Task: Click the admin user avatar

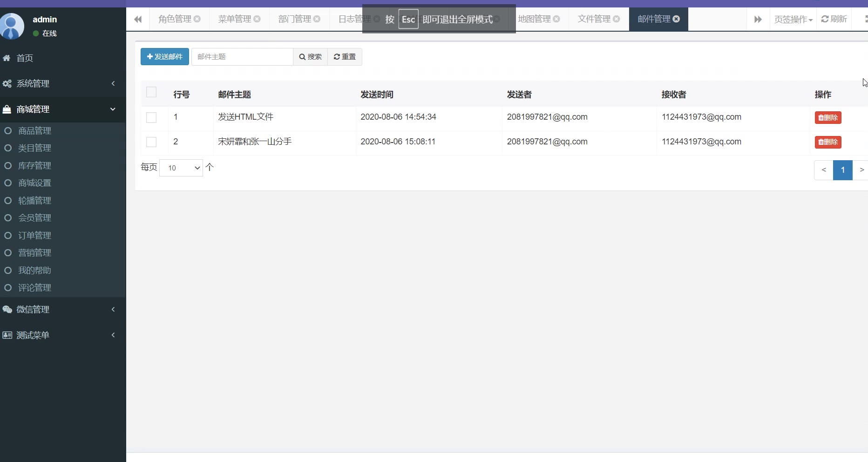Action: point(12,26)
